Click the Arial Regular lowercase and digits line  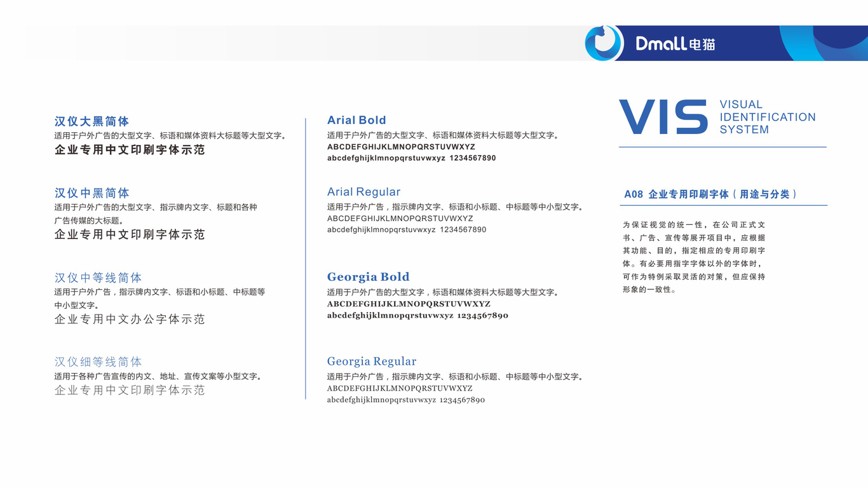407,230
